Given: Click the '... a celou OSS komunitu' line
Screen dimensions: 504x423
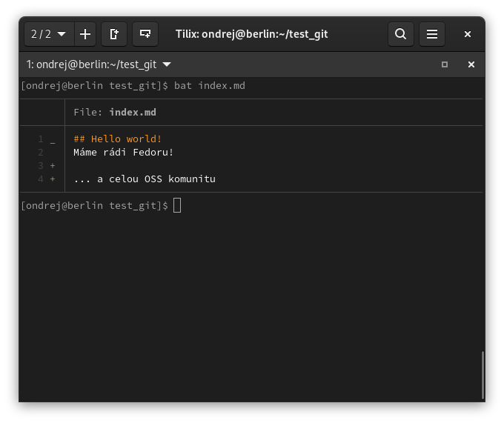Looking at the screenshot, I should coord(144,179).
